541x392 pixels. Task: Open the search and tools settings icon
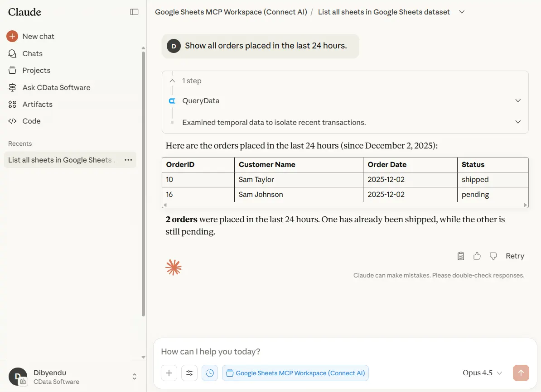[189, 373]
